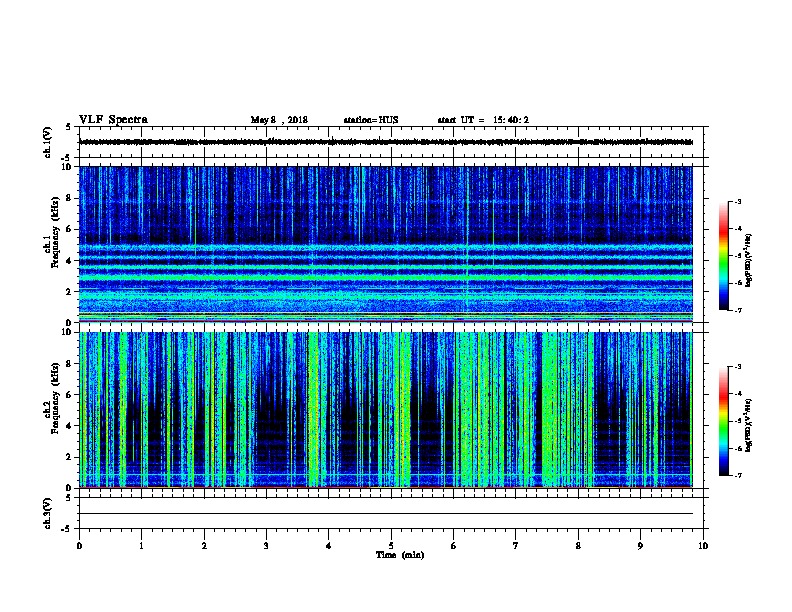Click time axis tick label '10'
Image resolution: width=792 pixels, height=612 pixels.
703,546
